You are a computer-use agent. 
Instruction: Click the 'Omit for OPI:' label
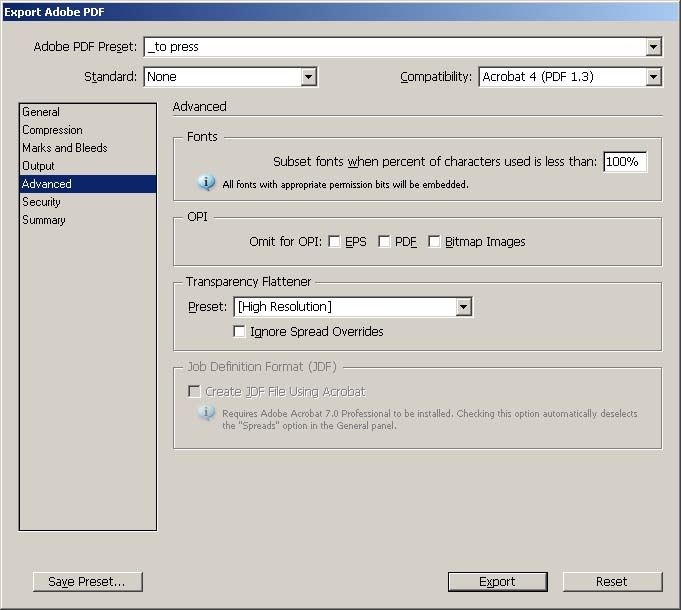pyautogui.click(x=285, y=241)
